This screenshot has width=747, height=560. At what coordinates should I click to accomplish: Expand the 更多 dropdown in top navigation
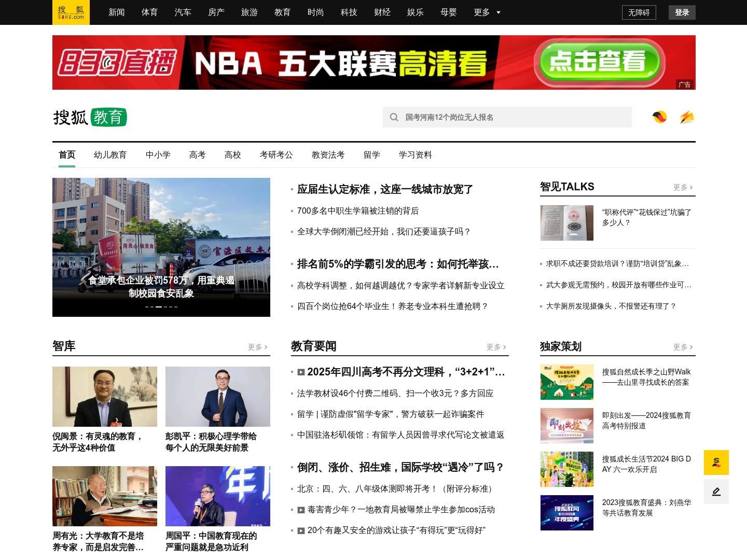point(487,12)
